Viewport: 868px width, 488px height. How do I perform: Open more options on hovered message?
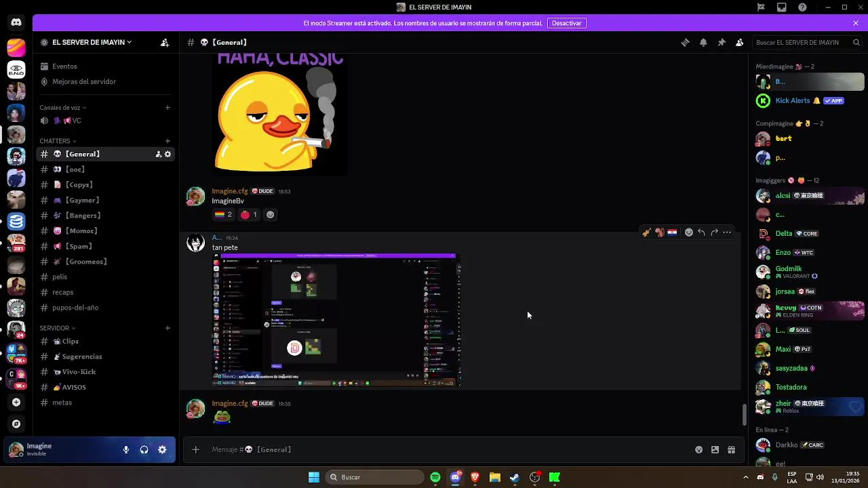click(x=727, y=232)
